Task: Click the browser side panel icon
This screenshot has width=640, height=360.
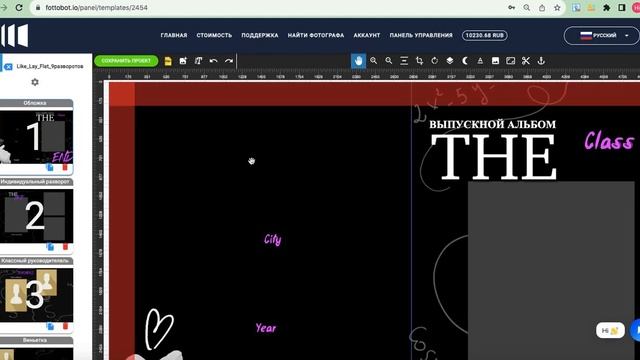Action: (622, 8)
